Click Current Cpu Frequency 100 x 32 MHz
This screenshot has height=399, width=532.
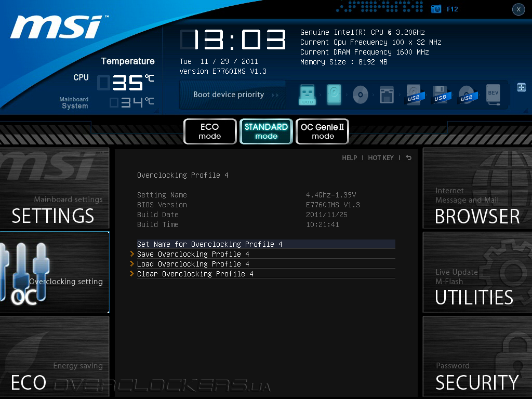click(x=370, y=42)
